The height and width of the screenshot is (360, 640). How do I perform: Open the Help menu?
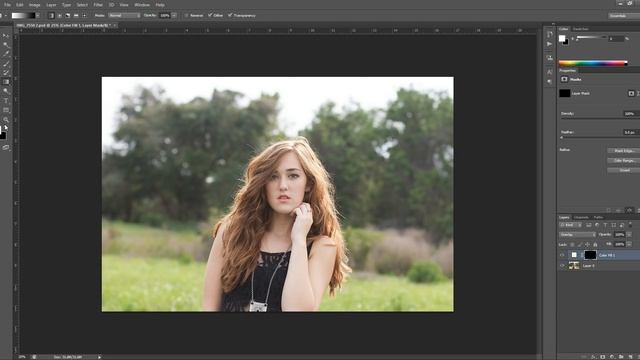160,5
